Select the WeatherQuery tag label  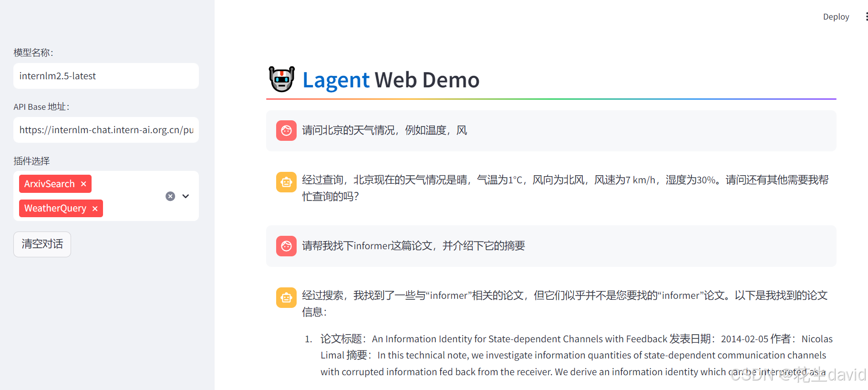pyautogui.click(x=55, y=209)
